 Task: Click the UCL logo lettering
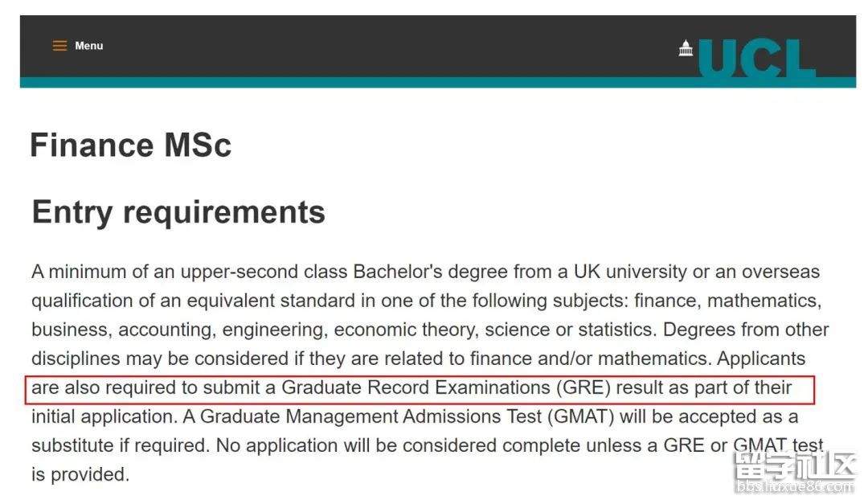757,58
